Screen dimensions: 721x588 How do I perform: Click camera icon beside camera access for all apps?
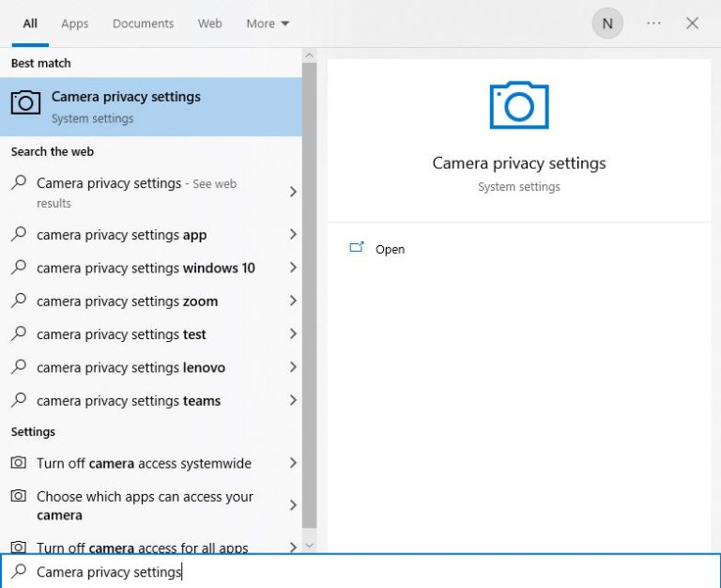pos(19,547)
